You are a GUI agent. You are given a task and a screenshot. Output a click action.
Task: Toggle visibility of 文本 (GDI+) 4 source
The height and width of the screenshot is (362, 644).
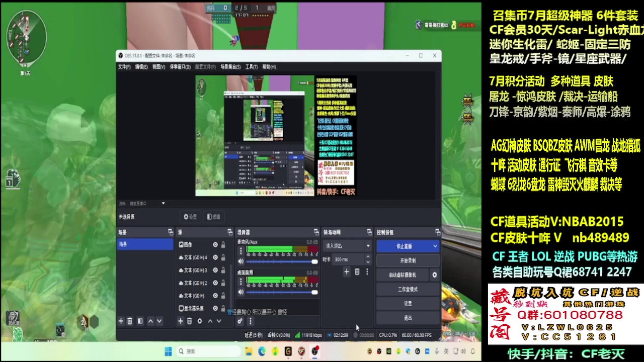(215, 257)
